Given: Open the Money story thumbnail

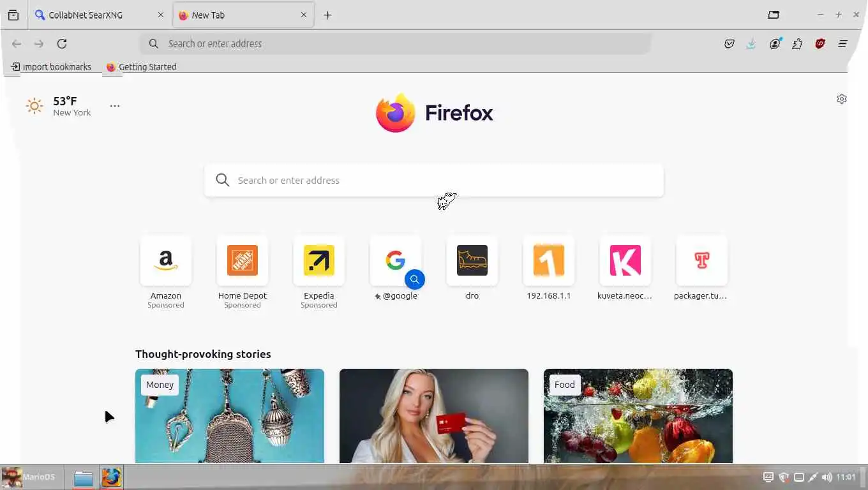Looking at the screenshot, I should tap(230, 416).
